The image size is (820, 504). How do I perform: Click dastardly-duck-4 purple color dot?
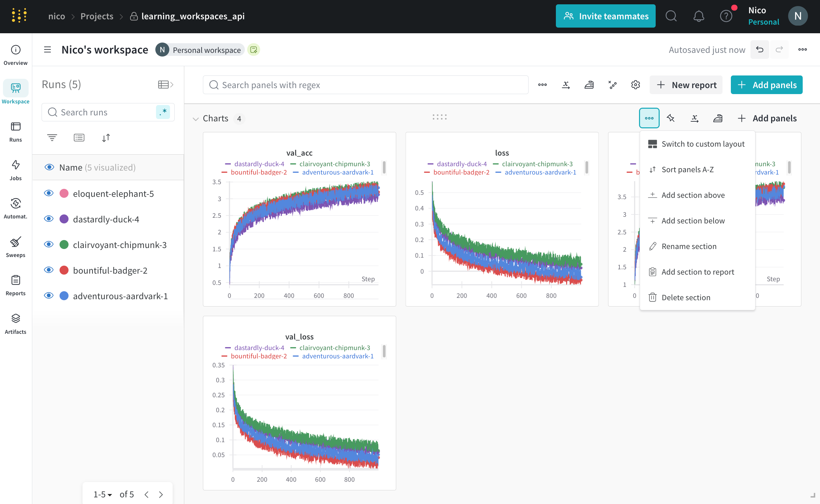[x=64, y=219]
